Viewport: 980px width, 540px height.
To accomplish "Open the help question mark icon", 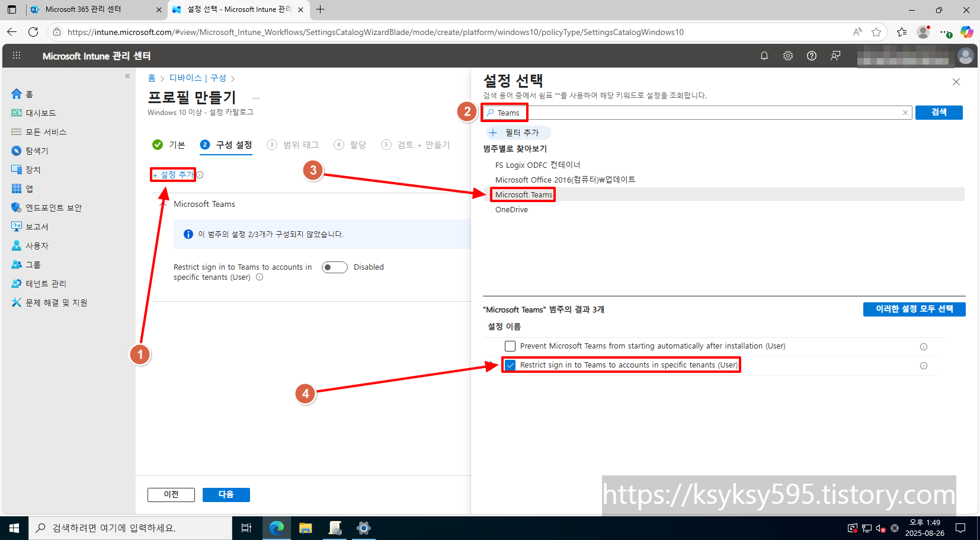I will tap(812, 56).
